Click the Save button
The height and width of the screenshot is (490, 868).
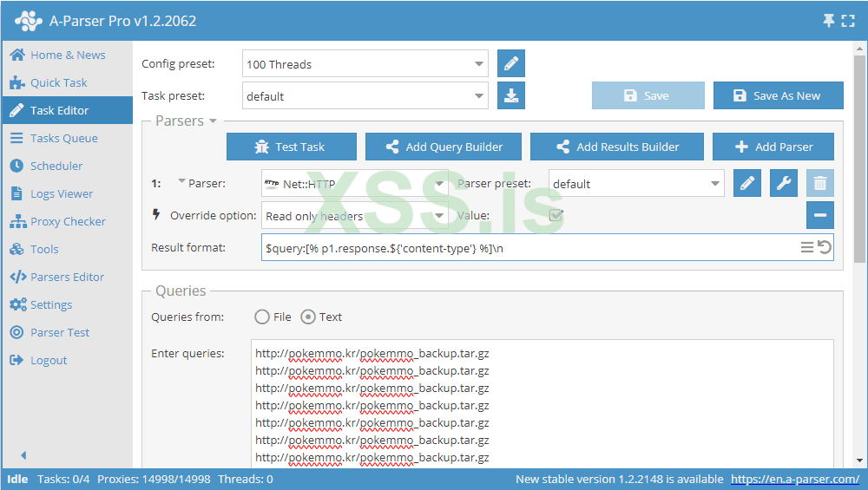tap(648, 95)
